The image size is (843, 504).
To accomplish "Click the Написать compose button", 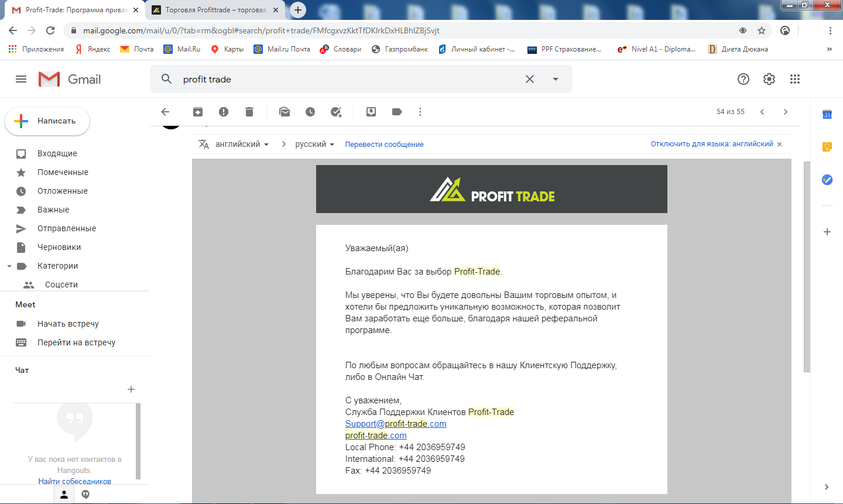I will click(47, 121).
